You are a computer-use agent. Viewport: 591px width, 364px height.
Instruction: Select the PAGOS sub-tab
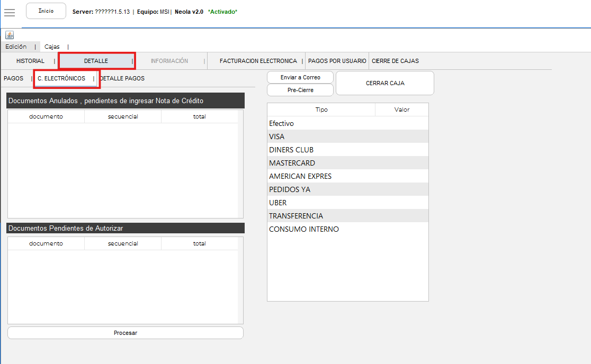13,78
